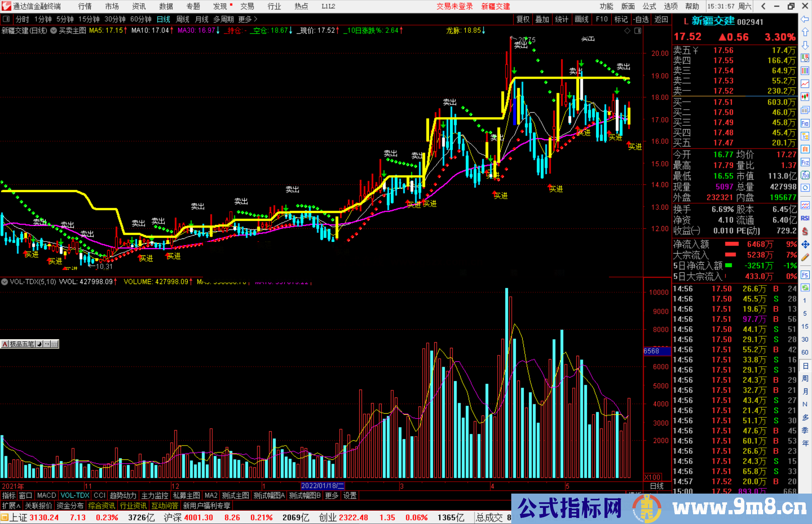Click the up-arrow previous stock icon
This screenshot has height=524, width=812.
pos(805,32)
